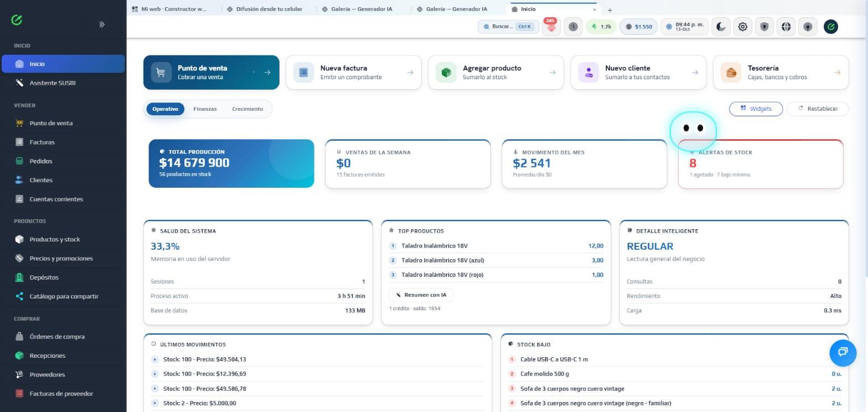Image resolution: width=868 pixels, height=412 pixels.
Task: Open Precios y promociones in the sidebar
Action: [63, 258]
